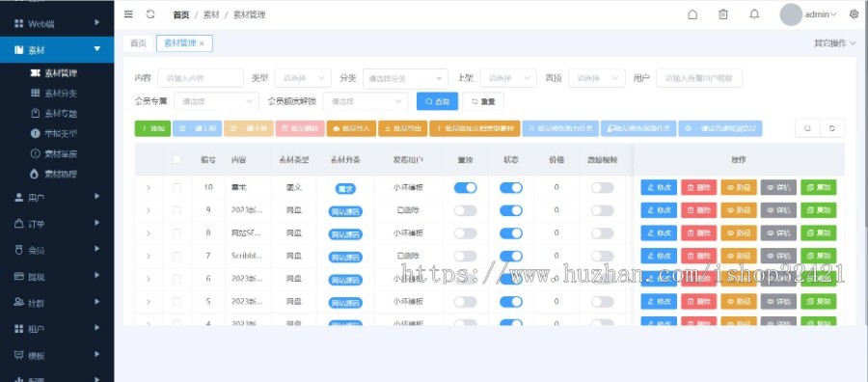This screenshot has height=382, width=868.
Task: Click the 重置 reset button
Action: click(483, 101)
